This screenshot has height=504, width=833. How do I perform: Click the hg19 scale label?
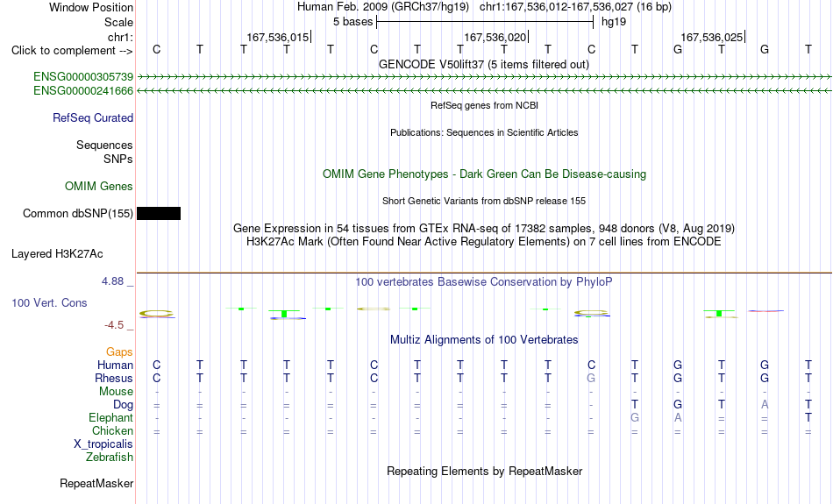(x=614, y=22)
